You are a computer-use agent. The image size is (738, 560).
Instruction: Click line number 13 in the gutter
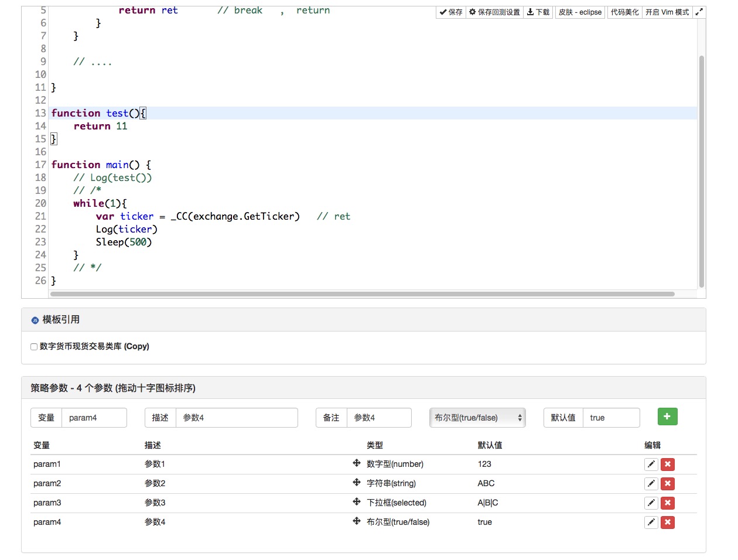[x=40, y=113]
